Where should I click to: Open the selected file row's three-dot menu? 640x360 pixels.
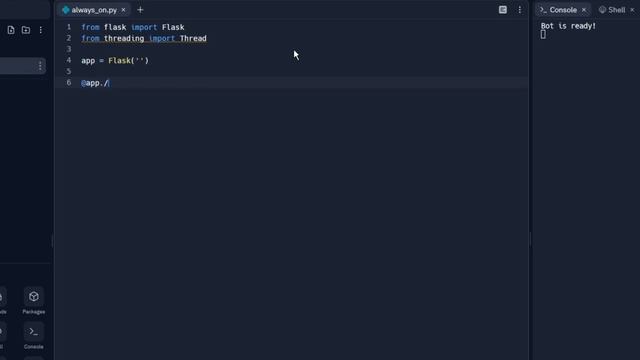point(40,66)
